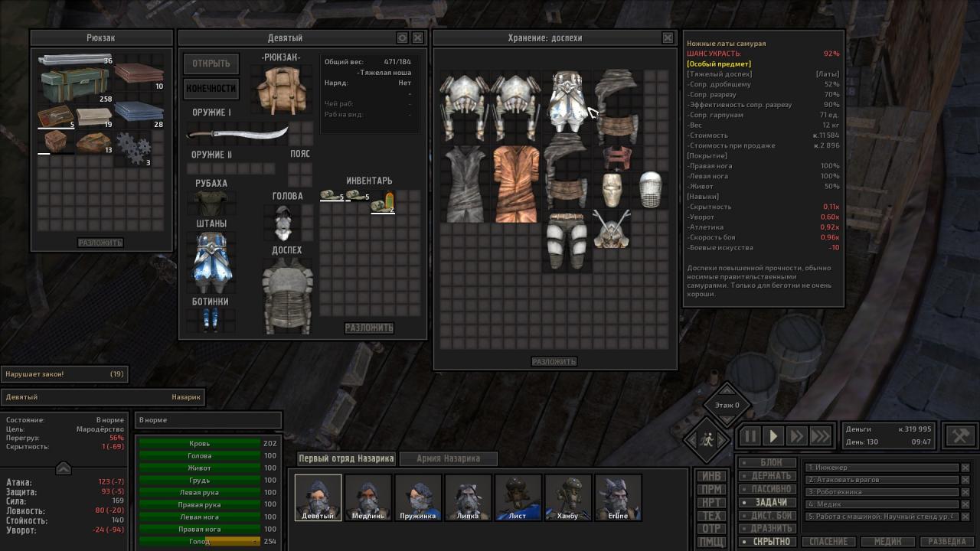980x551 pixels.
Task: Toggle the ДЕРЖАТЬ order
Action: click(x=767, y=476)
